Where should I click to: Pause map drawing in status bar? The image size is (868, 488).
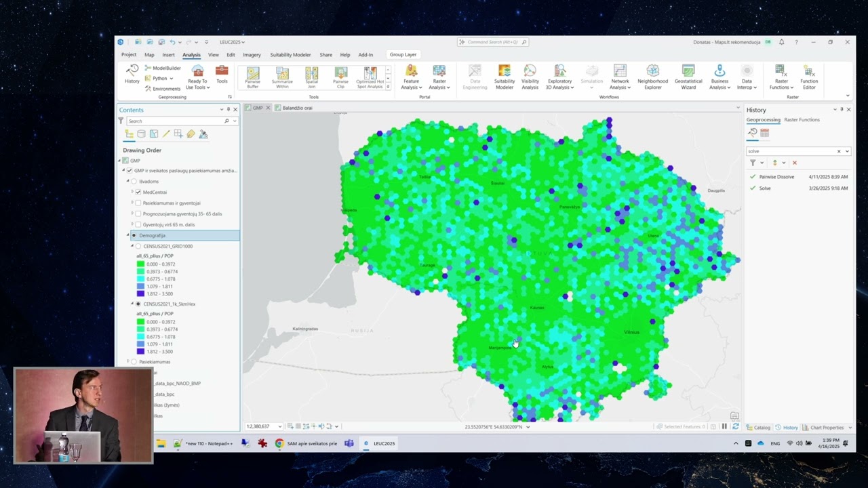tap(724, 427)
